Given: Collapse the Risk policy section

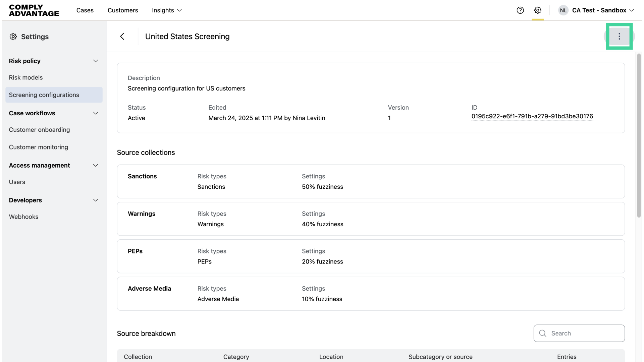Looking at the screenshot, I should (96, 61).
